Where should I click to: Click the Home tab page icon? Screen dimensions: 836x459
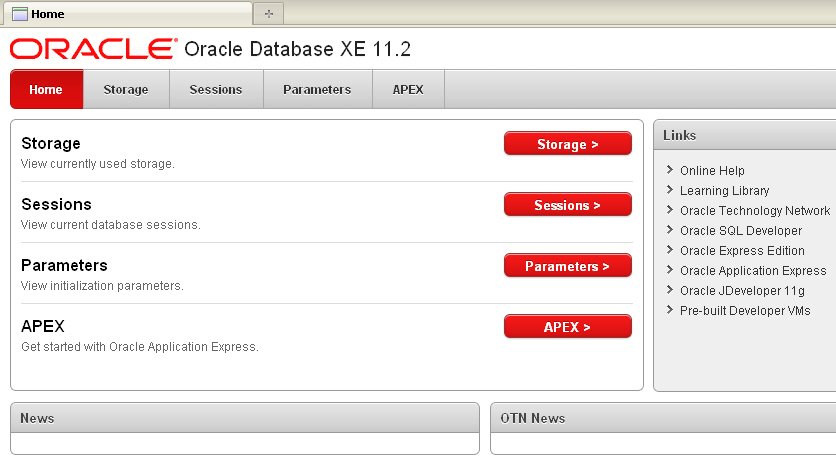(20, 14)
